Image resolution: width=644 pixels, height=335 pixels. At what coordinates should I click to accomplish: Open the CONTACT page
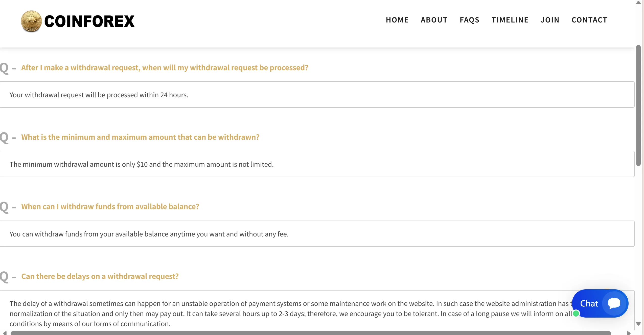589,20
